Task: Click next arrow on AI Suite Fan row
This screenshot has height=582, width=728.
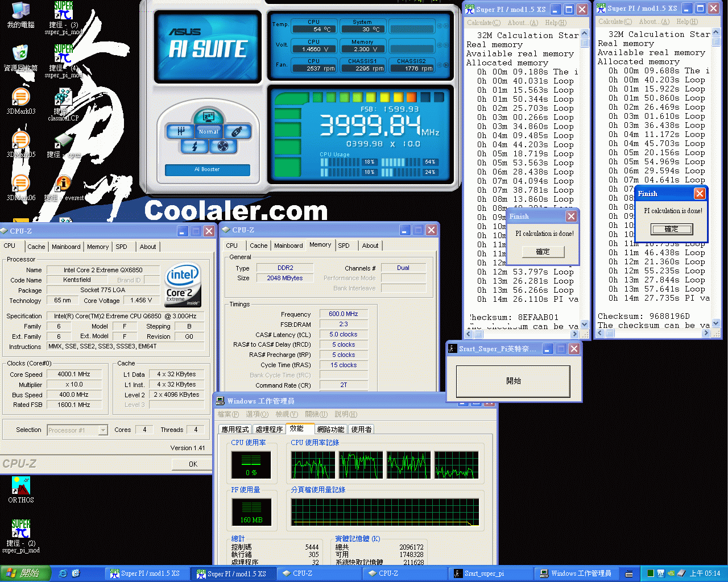Action: [x=446, y=65]
